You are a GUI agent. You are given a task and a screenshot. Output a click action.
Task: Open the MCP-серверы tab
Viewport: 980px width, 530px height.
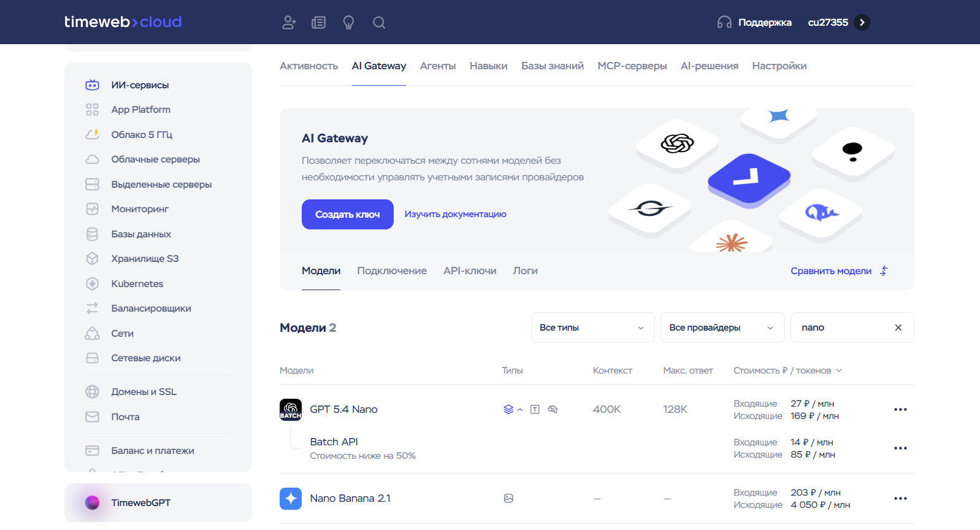[x=632, y=66]
